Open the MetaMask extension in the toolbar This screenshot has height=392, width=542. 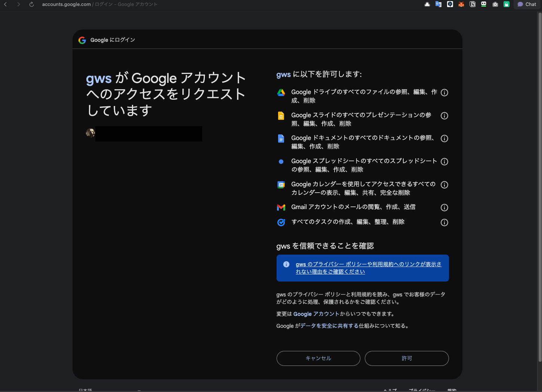click(461, 4)
